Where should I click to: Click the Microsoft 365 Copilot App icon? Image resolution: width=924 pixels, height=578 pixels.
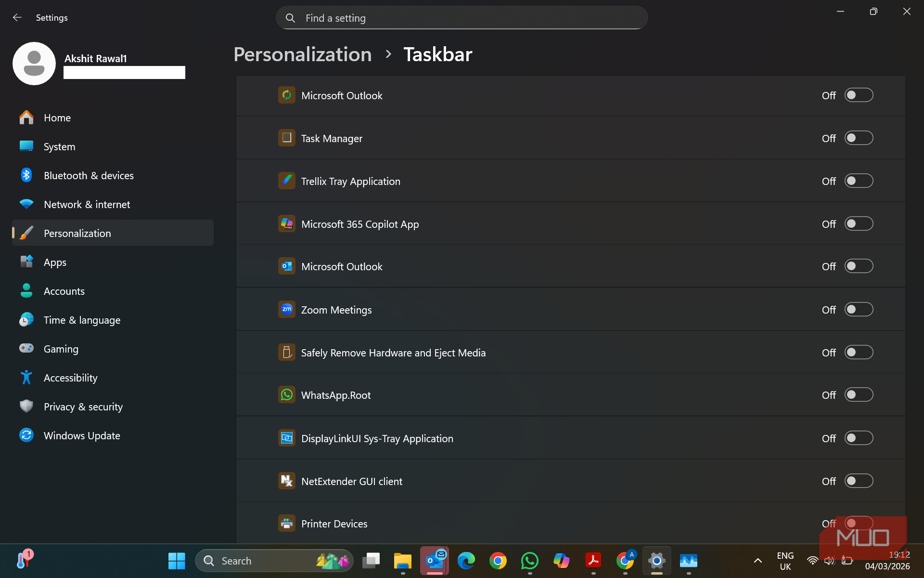click(287, 223)
